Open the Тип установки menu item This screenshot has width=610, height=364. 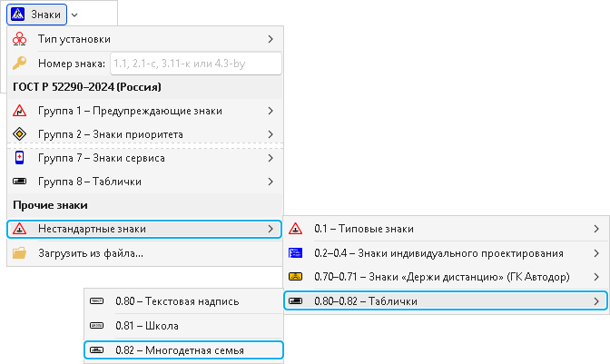pos(144,39)
